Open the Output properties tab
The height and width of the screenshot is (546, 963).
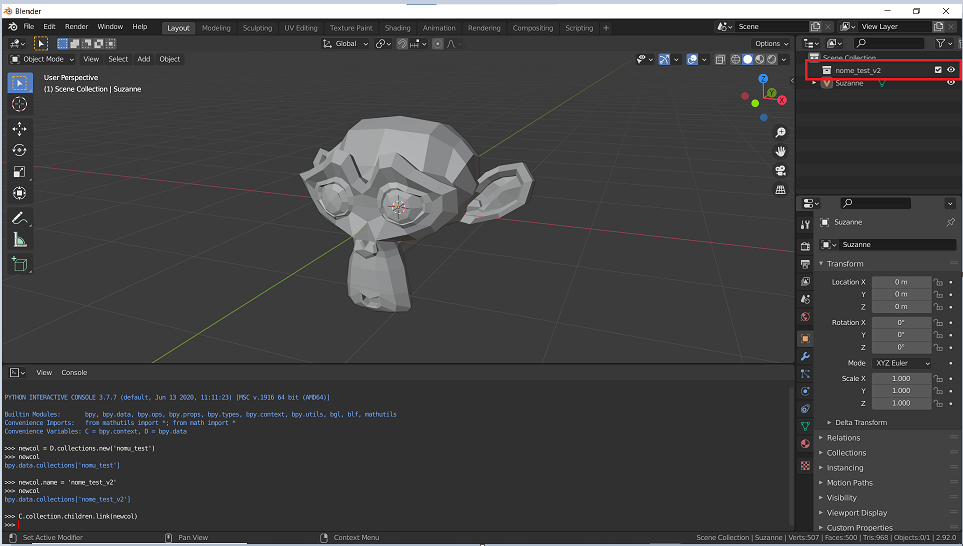[x=805, y=264]
